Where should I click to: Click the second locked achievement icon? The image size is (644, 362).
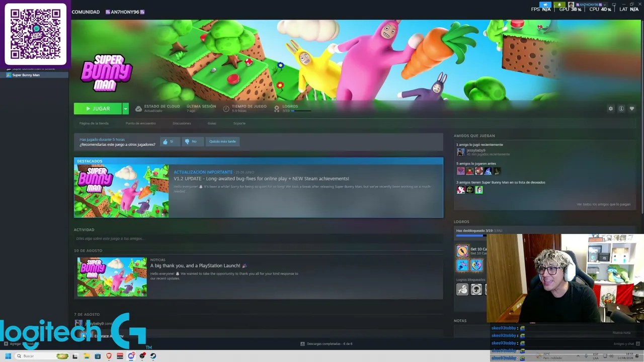[476, 289]
